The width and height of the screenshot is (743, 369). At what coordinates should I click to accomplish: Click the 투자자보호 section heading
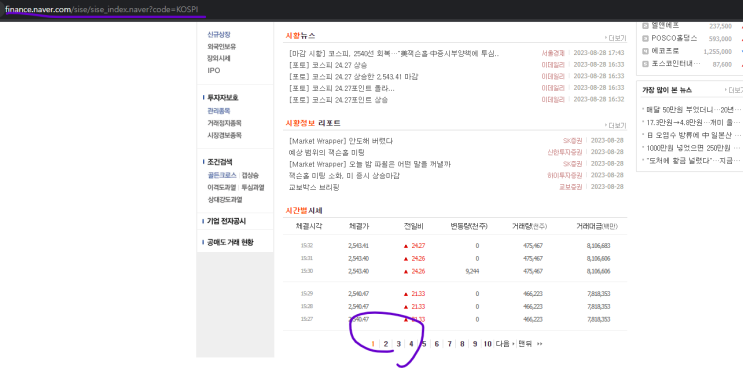[223, 98]
